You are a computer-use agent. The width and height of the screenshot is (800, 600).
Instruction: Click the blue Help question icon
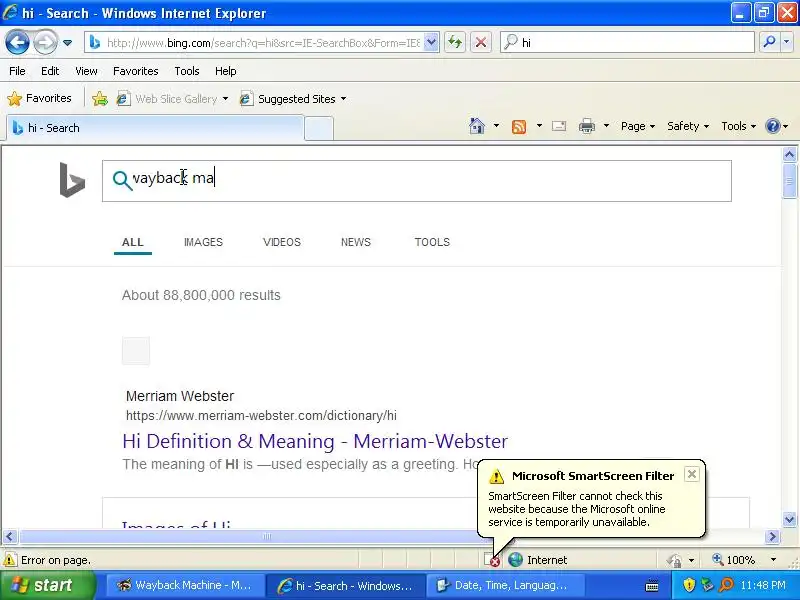(773, 126)
